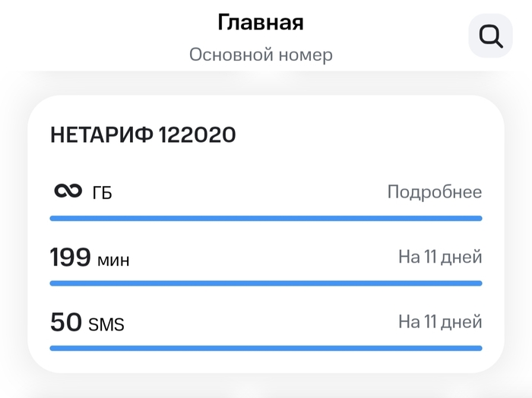Tap the "ГБ" label beside infinity

coord(102,194)
